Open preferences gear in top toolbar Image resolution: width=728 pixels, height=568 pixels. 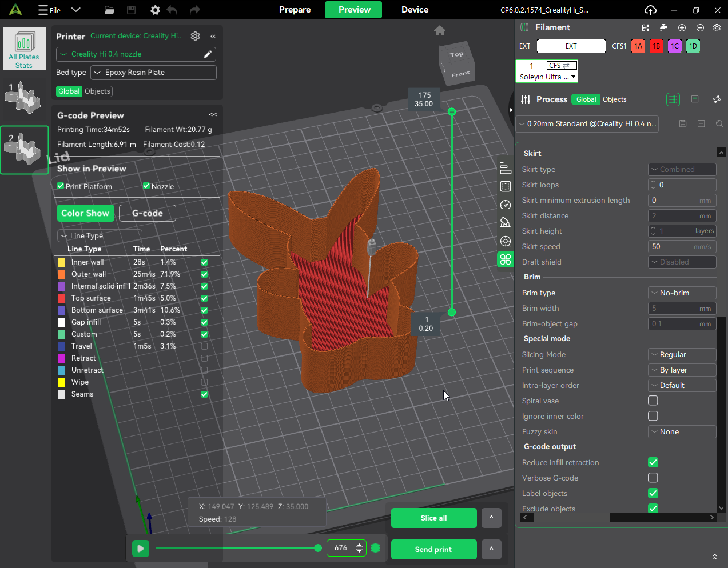click(155, 10)
